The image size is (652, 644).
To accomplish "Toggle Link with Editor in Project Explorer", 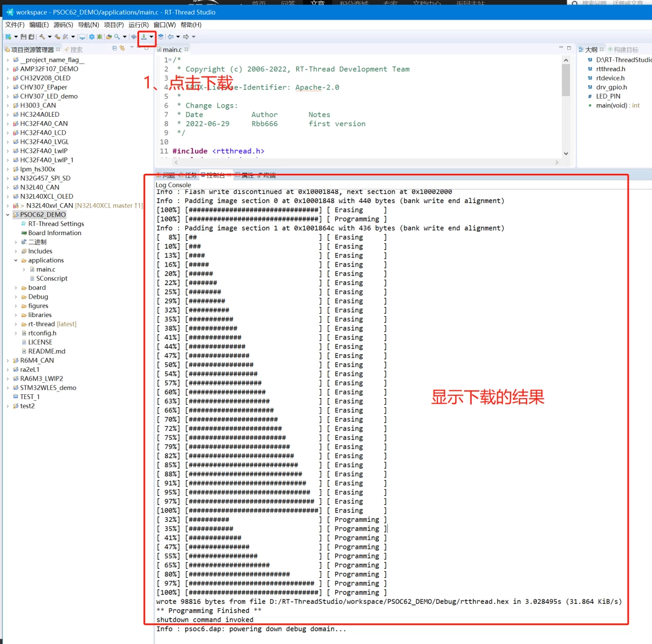I will pos(122,48).
